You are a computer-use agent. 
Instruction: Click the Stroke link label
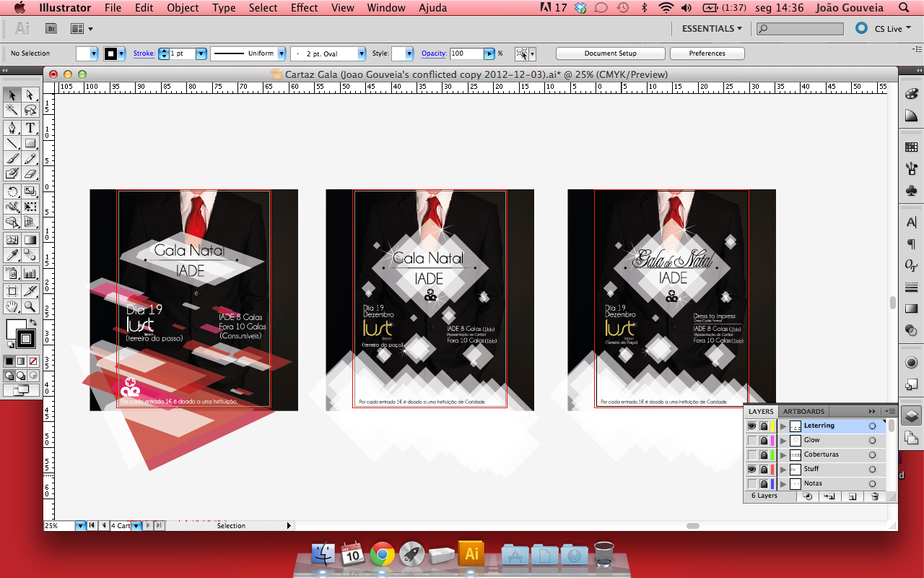[144, 53]
